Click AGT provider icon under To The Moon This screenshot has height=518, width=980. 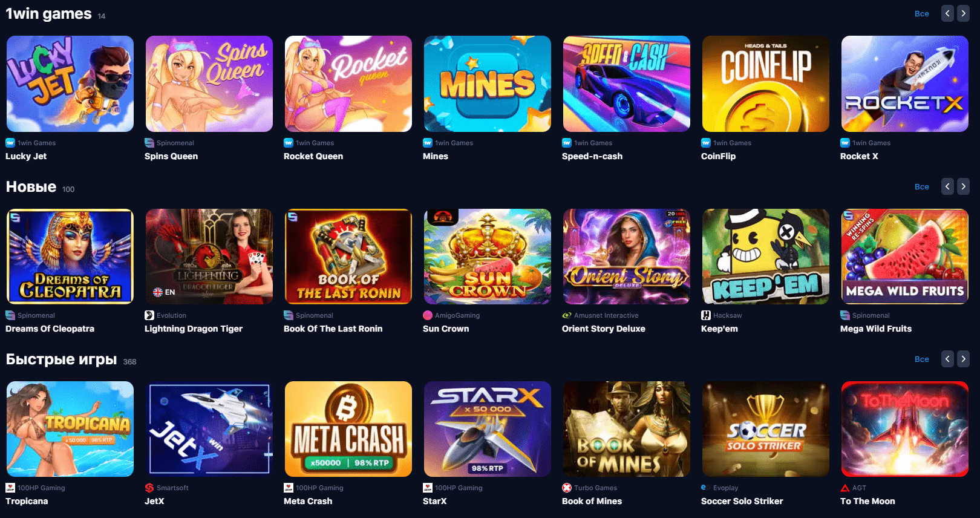(x=845, y=488)
